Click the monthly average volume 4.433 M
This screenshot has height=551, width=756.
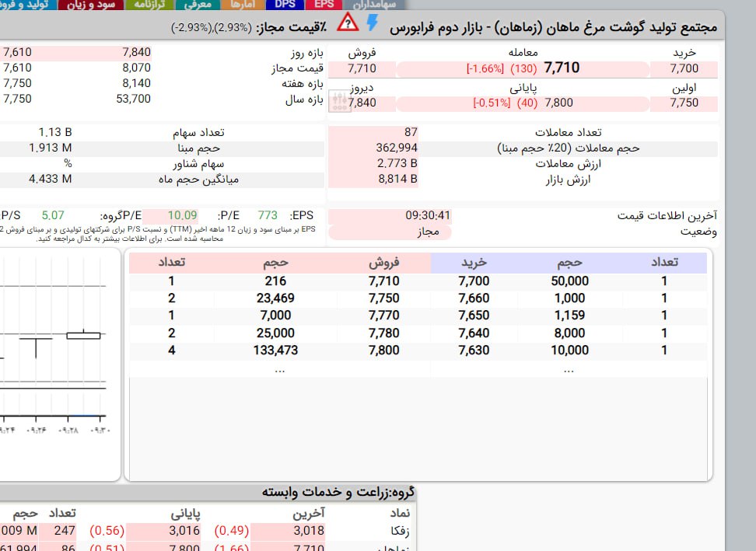50,180
